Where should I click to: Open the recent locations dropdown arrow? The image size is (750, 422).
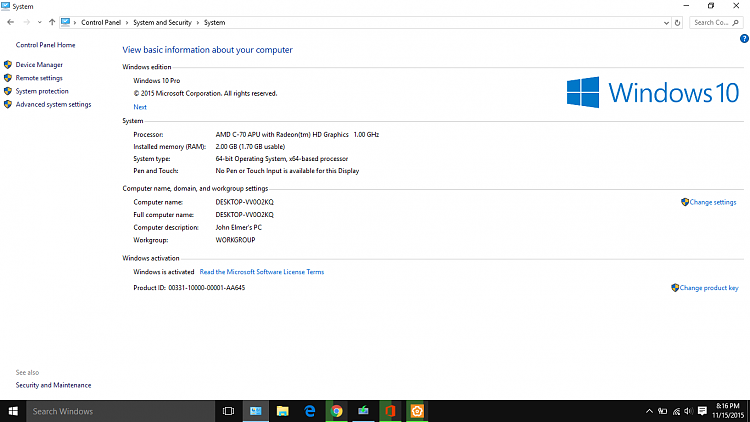[39, 22]
